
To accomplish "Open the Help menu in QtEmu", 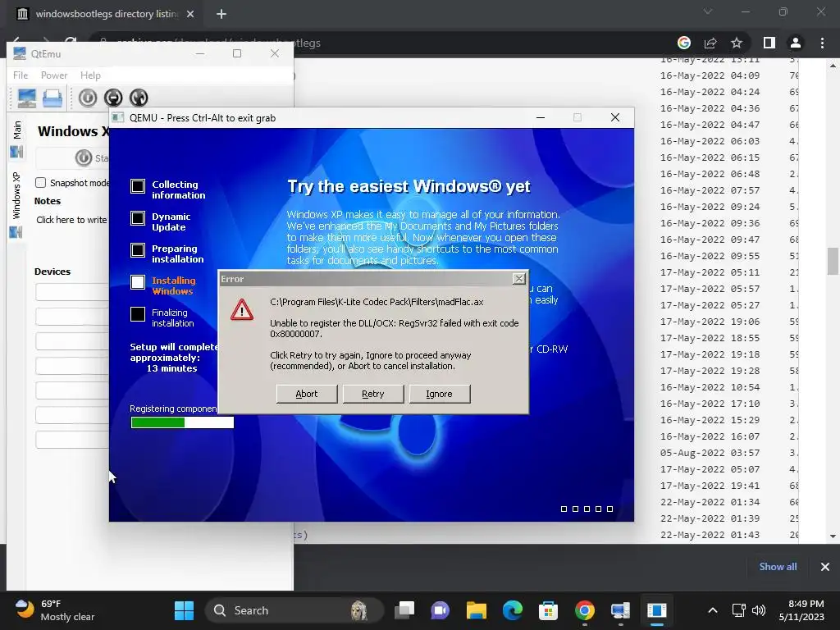I will (x=90, y=75).
